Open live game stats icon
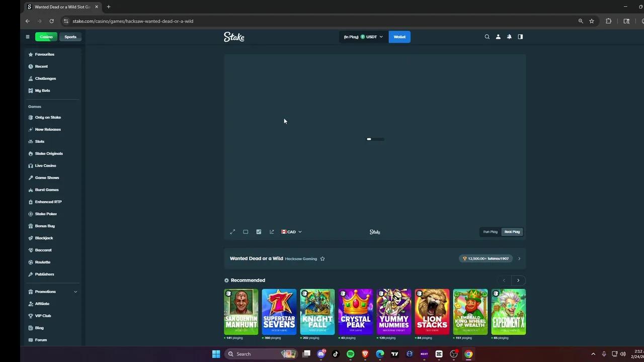644x362 pixels. [x=259, y=232]
